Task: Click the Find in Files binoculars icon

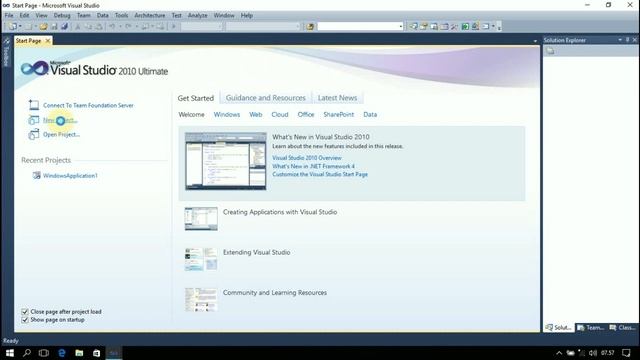Action: tap(310, 27)
